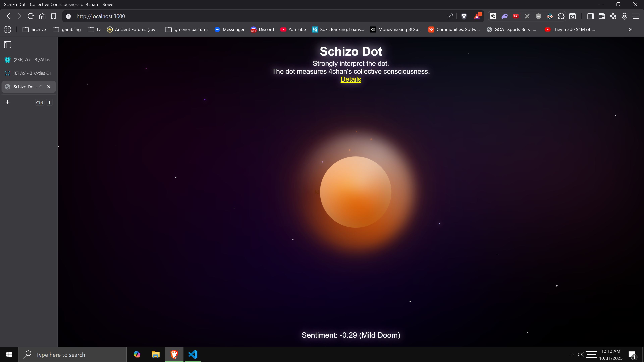The width and height of the screenshot is (644, 362).
Task: Open the Brave Rewards triangle icon
Action: coord(477,16)
